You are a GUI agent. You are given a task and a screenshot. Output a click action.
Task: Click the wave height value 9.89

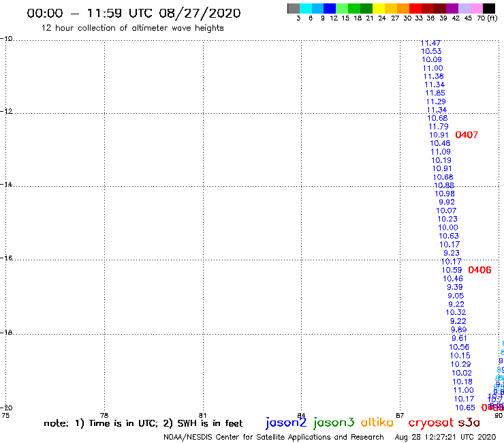(x=458, y=329)
